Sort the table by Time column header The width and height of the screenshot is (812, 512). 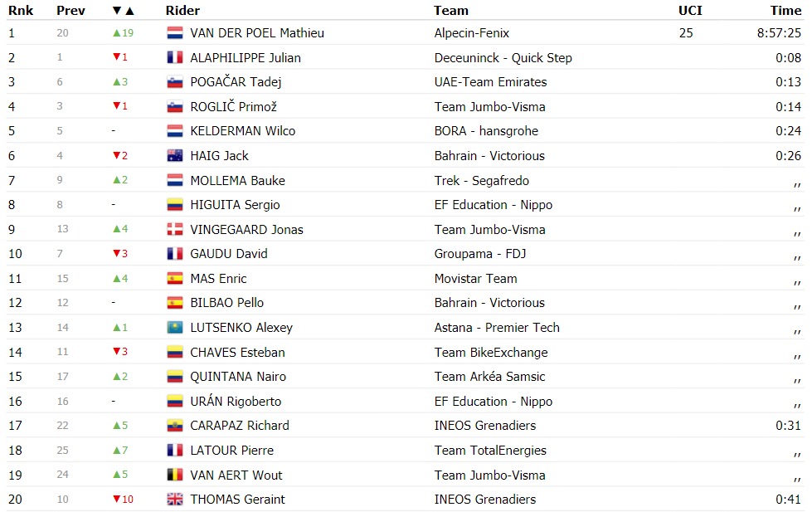coord(785,10)
